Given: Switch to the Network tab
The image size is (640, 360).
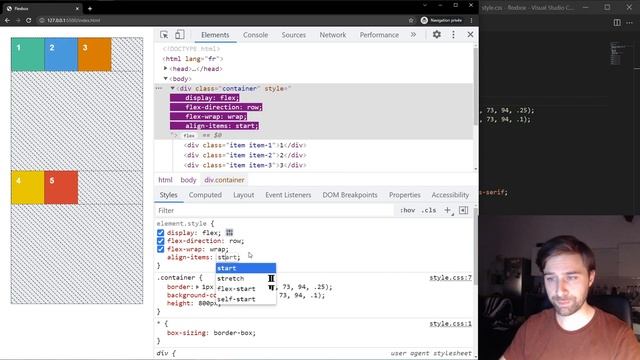Looking at the screenshot, I should [333, 35].
